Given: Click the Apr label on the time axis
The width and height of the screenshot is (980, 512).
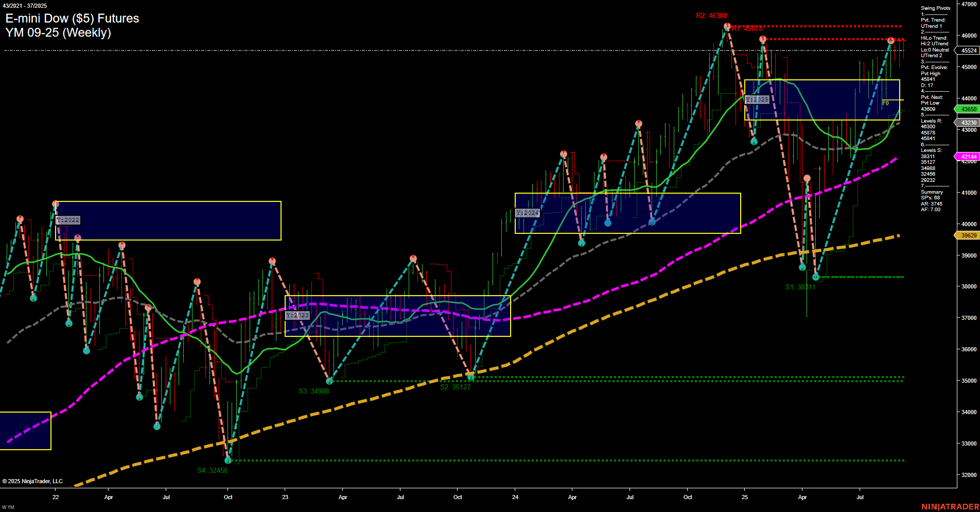Looking at the screenshot, I should pyautogui.click(x=109, y=497).
